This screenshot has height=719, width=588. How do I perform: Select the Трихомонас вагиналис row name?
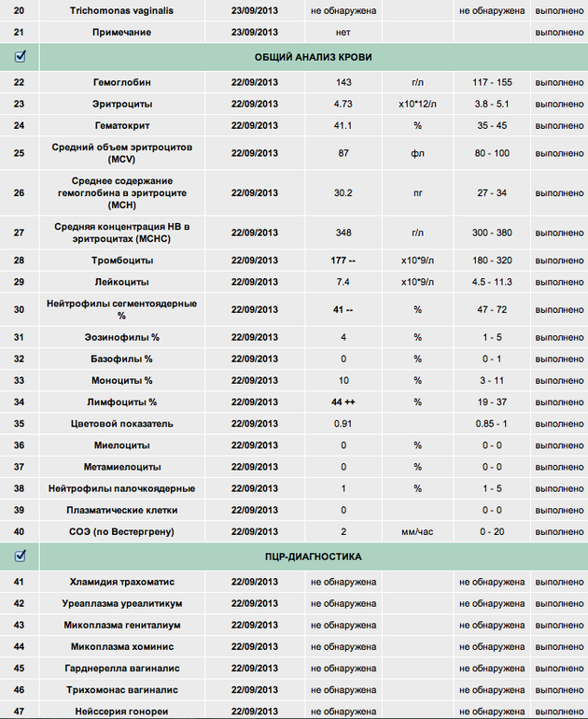pos(122,690)
